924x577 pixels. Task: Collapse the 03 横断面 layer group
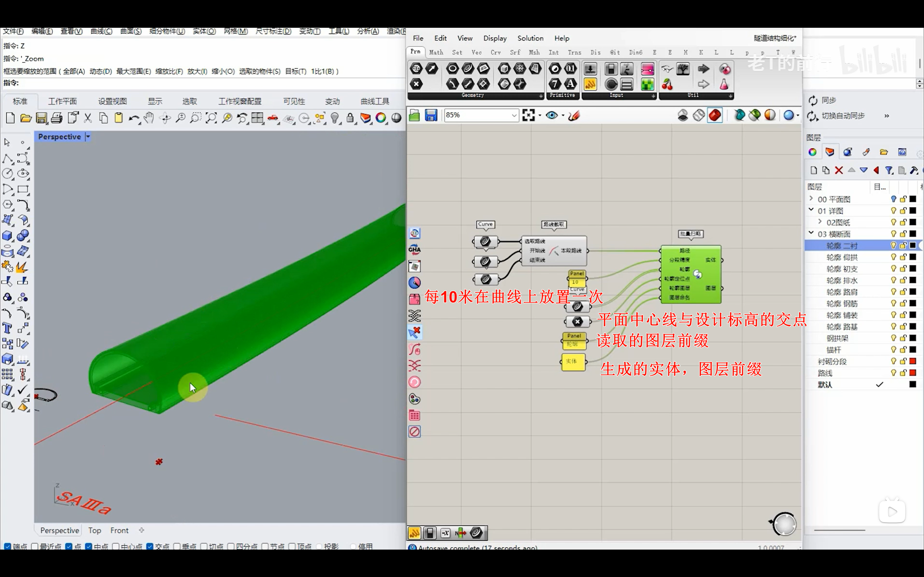coord(811,233)
